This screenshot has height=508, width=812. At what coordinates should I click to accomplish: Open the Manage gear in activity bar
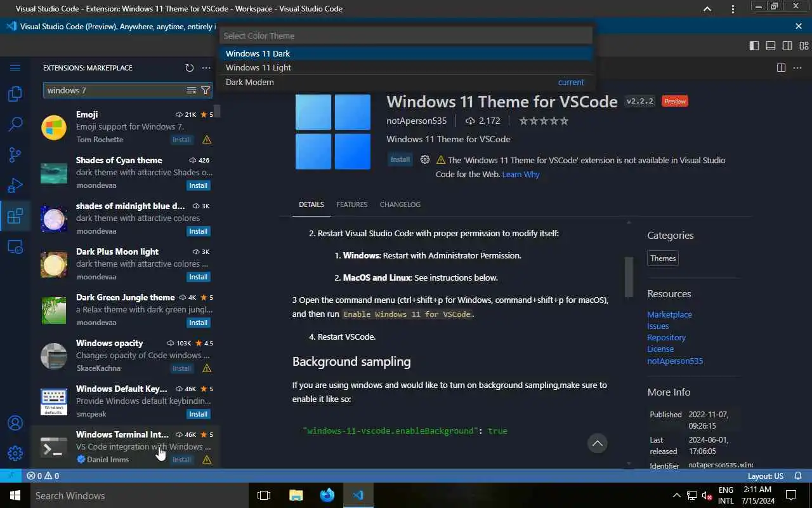pos(15,453)
